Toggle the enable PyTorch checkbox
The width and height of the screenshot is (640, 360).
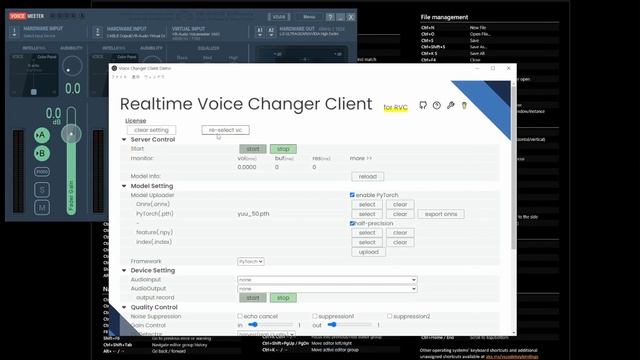point(352,195)
